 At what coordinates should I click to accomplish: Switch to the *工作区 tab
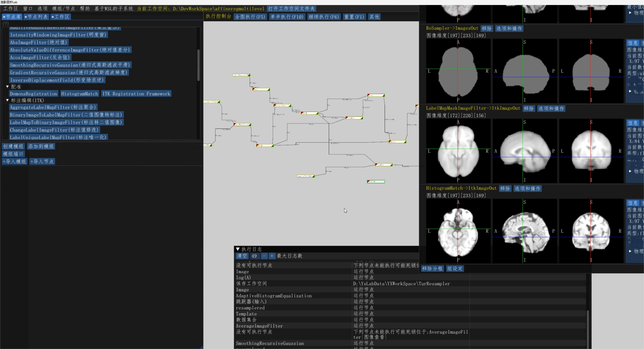pyautogui.click(x=60, y=17)
